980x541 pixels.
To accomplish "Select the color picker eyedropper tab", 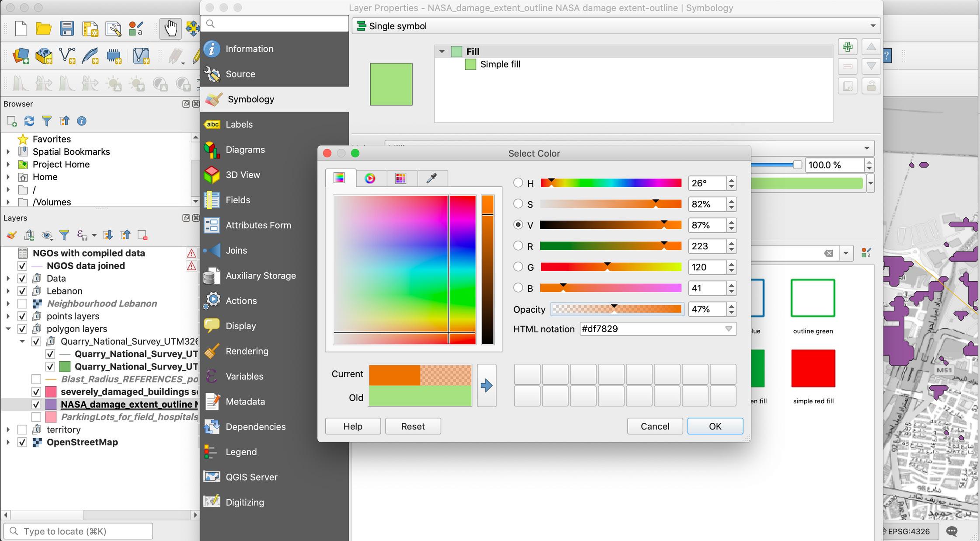I will click(432, 178).
